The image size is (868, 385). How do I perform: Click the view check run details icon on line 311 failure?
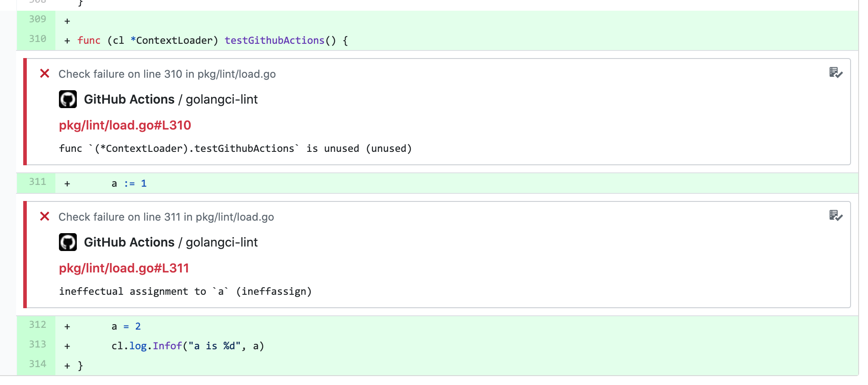pyautogui.click(x=835, y=217)
